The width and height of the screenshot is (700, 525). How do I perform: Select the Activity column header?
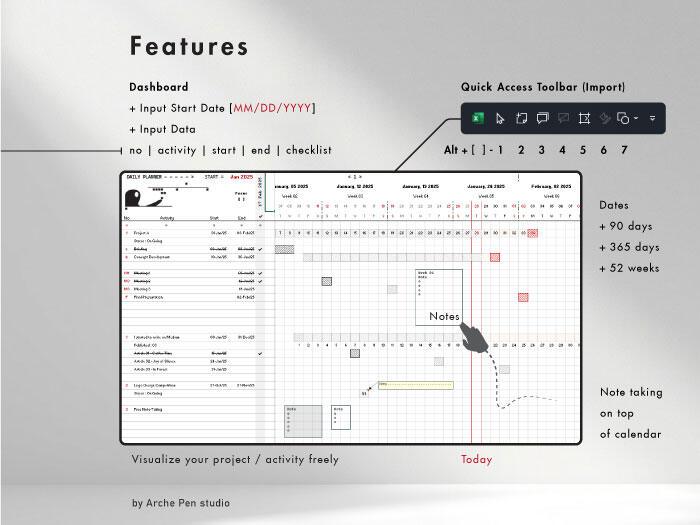[168, 216]
